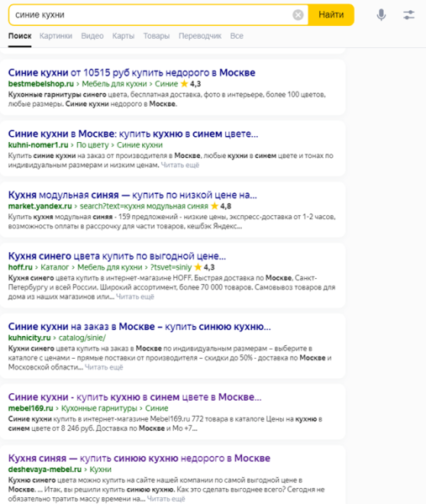The width and height of the screenshot is (426, 504).
Task: Click the star rating 4,3 of hoff.ru
Action: [x=204, y=267]
